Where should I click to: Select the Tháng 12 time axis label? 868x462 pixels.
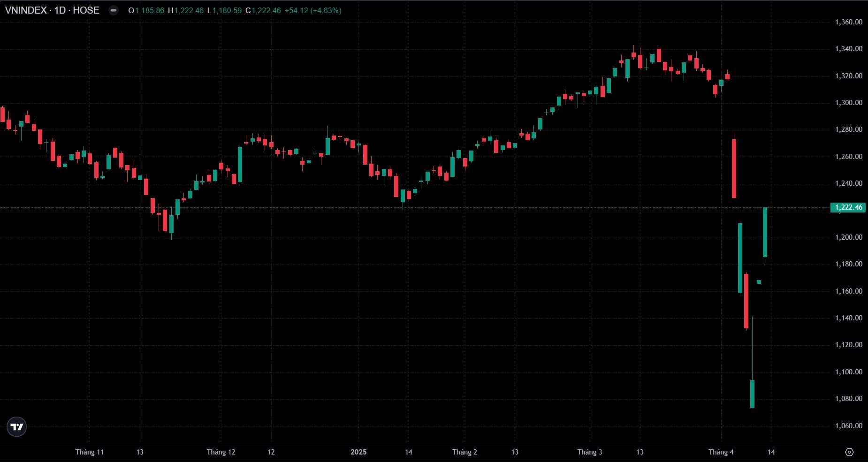tap(221, 452)
